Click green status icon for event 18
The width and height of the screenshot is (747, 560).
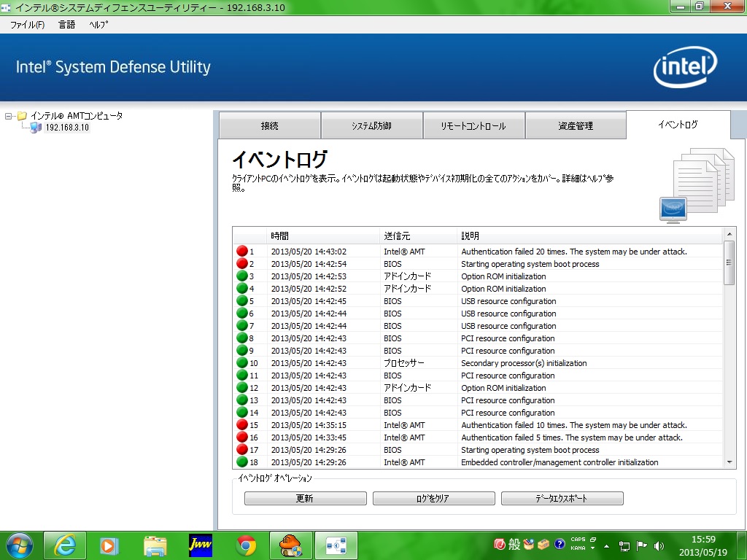242,462
